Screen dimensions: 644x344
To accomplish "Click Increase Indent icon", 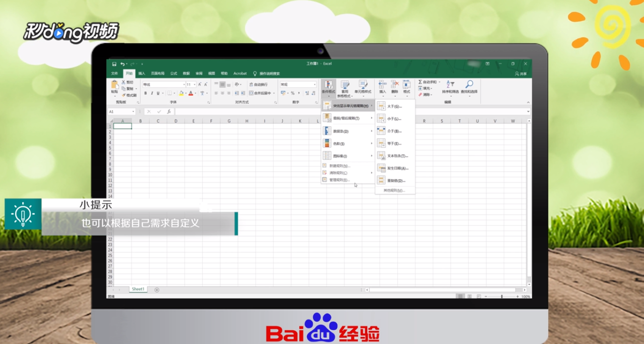I will coord(243,93).
